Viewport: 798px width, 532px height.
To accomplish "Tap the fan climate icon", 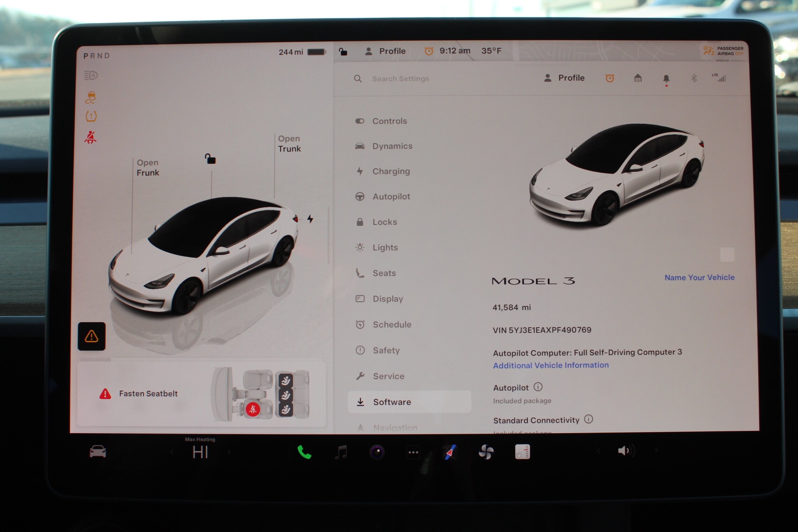I will click(486, 452).
